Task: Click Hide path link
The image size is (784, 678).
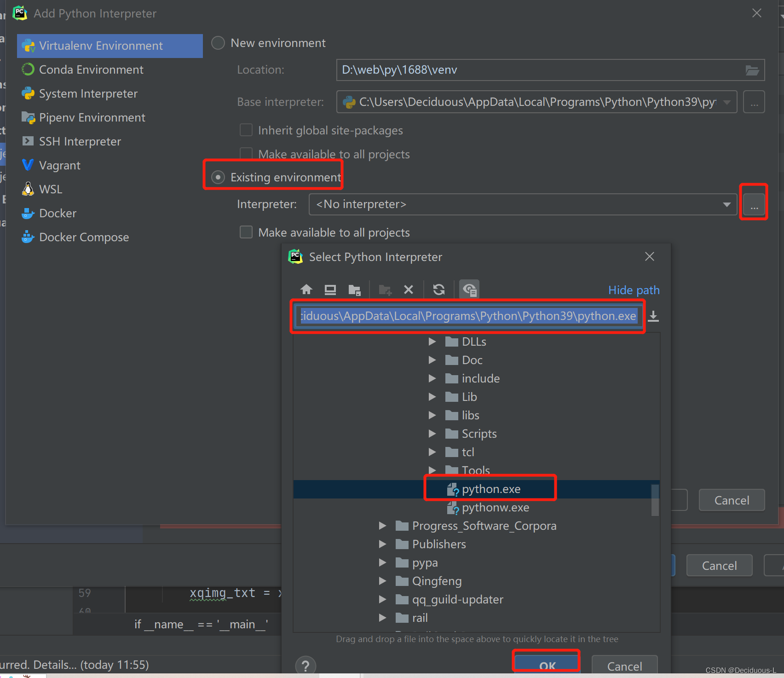Action: 634,290
